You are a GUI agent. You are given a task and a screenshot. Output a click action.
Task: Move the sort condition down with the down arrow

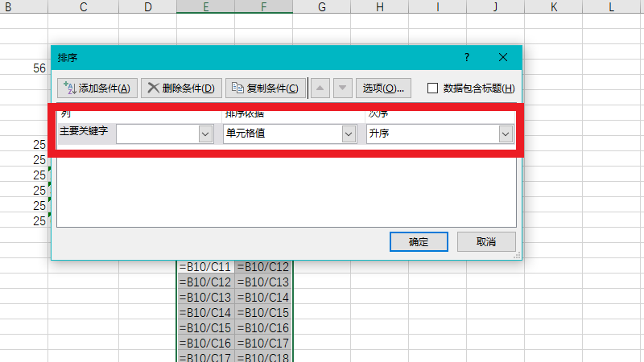(x=343, y=88)
